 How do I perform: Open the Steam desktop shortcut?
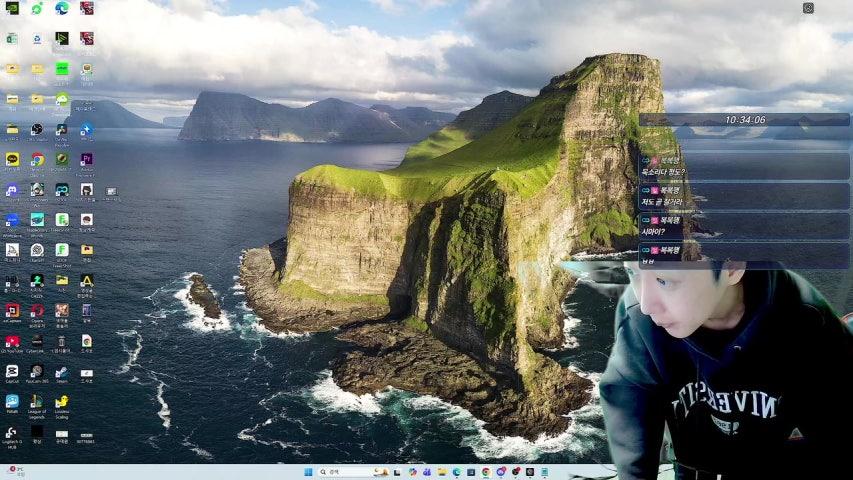[62, 372]
